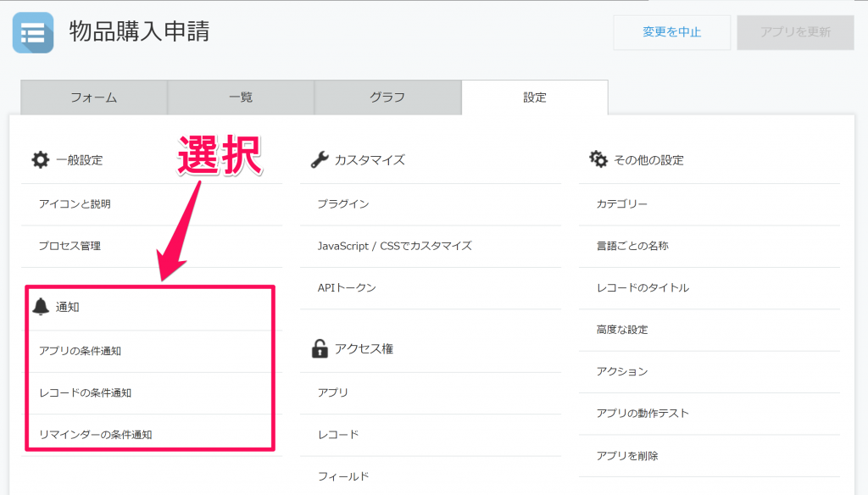
Task: Click アプリを削除 link
Action: coord(627,456)
